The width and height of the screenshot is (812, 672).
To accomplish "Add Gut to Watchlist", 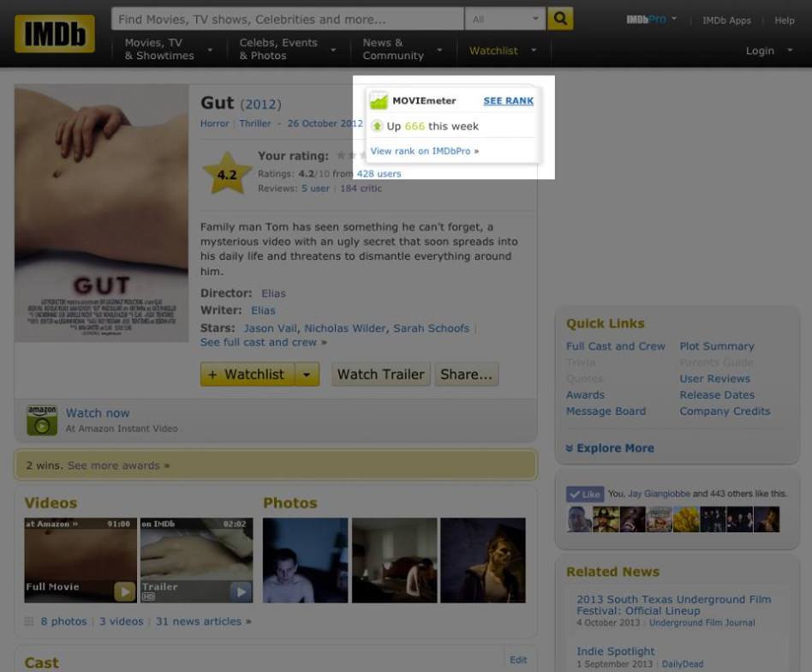I will [247, 375].
